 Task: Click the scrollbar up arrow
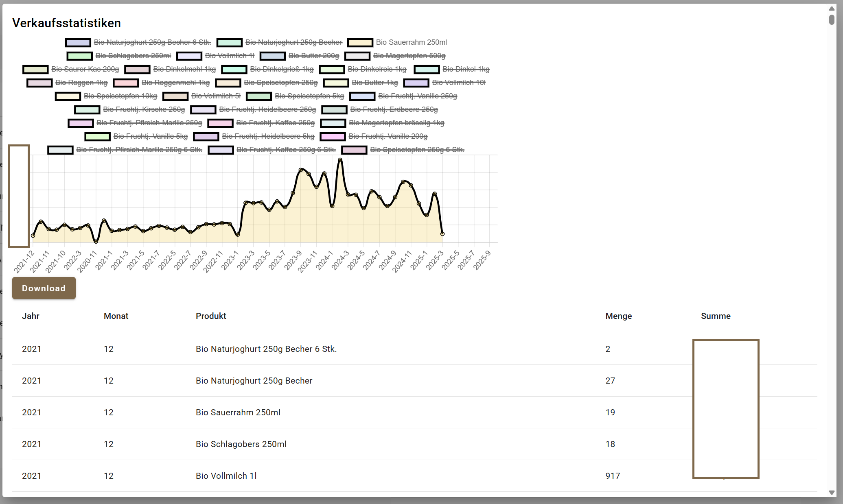832,9
